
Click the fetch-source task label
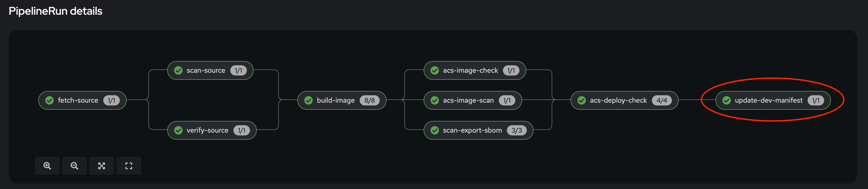tap(78, 100)
